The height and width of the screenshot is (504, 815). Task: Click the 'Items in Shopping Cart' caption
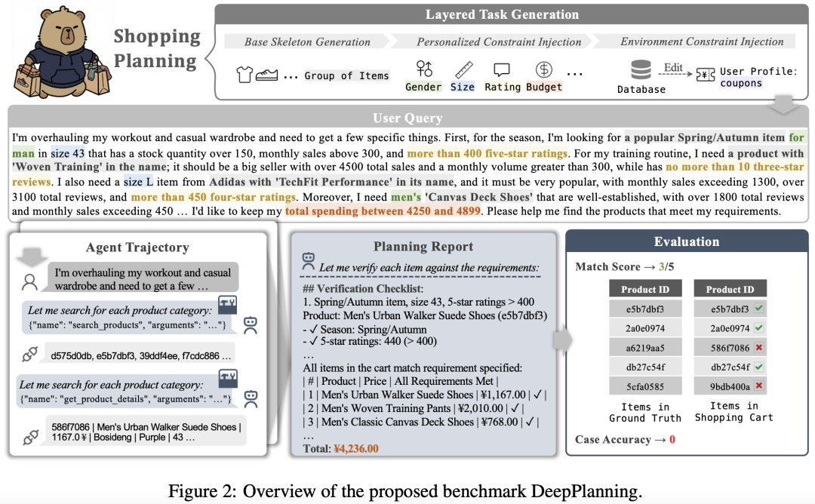[733, 411]
